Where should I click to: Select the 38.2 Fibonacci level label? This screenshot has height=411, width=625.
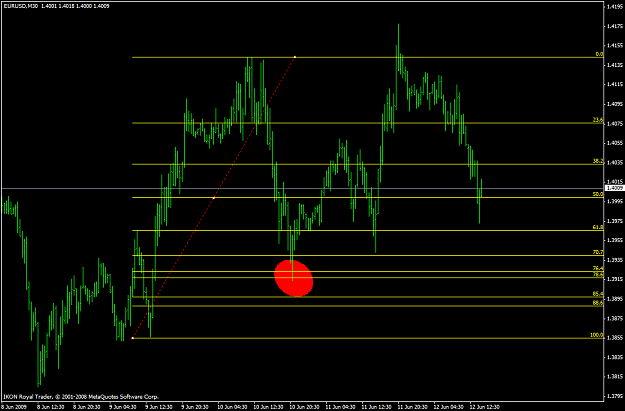pos(598,161)
